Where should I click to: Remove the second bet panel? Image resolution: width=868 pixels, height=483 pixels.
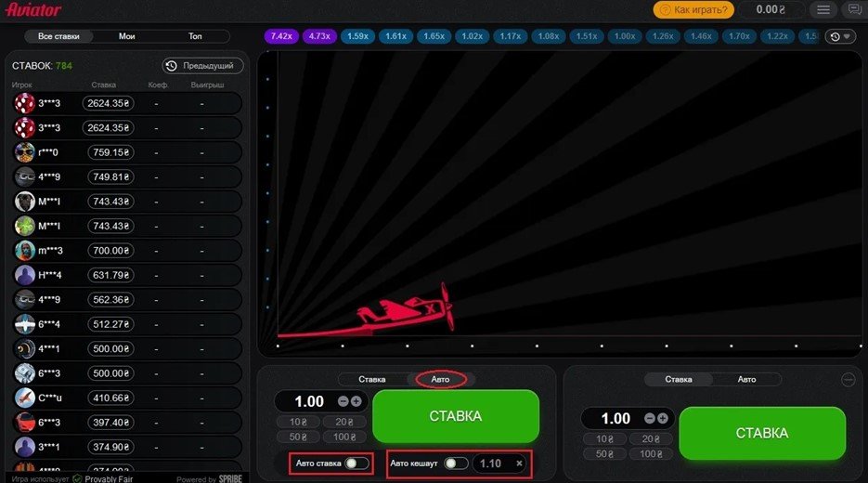point(849,379)
